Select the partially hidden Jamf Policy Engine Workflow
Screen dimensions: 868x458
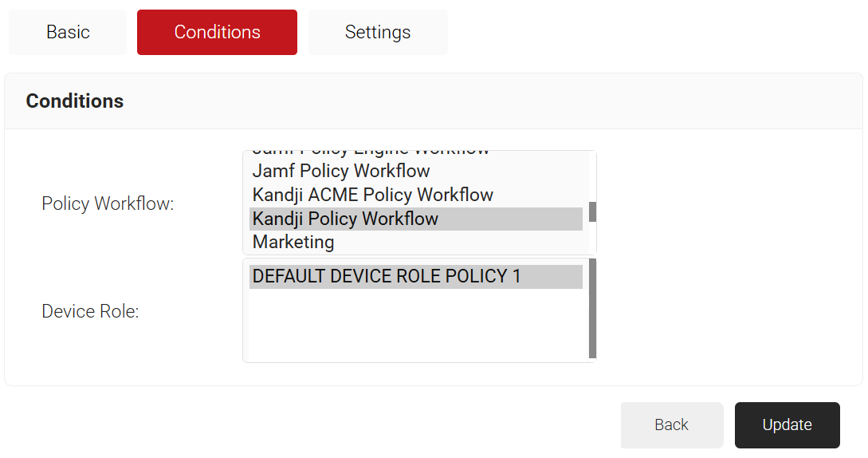click(x=371, y=152)
